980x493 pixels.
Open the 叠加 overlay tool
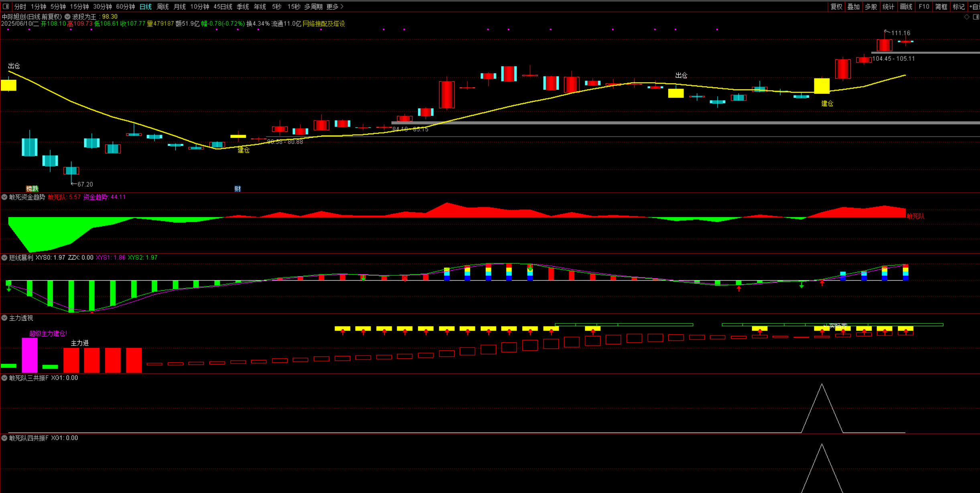point(853,6)
